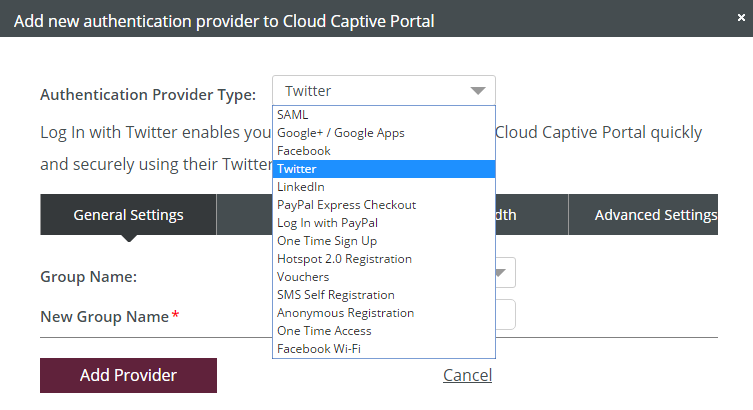Viewport: 753px width, 410px height.
Task: Select One Time Access option
Action: (x=384, y=331)
